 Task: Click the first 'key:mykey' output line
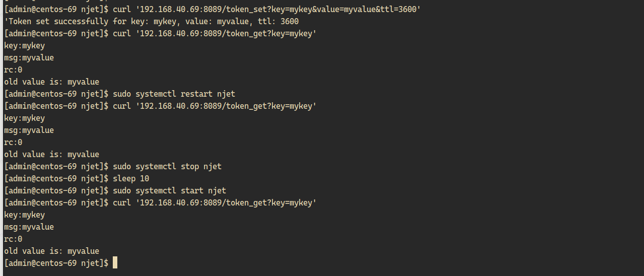click(x=24, y=45)
